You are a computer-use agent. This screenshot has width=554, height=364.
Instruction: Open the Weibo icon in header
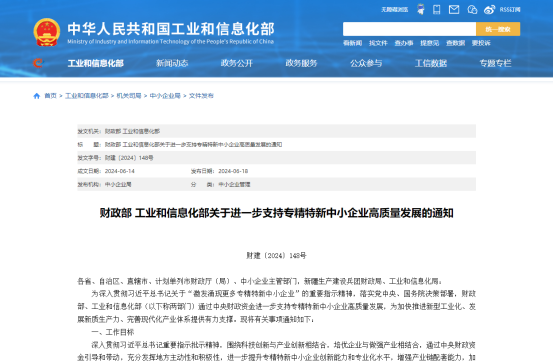point(489,10)
